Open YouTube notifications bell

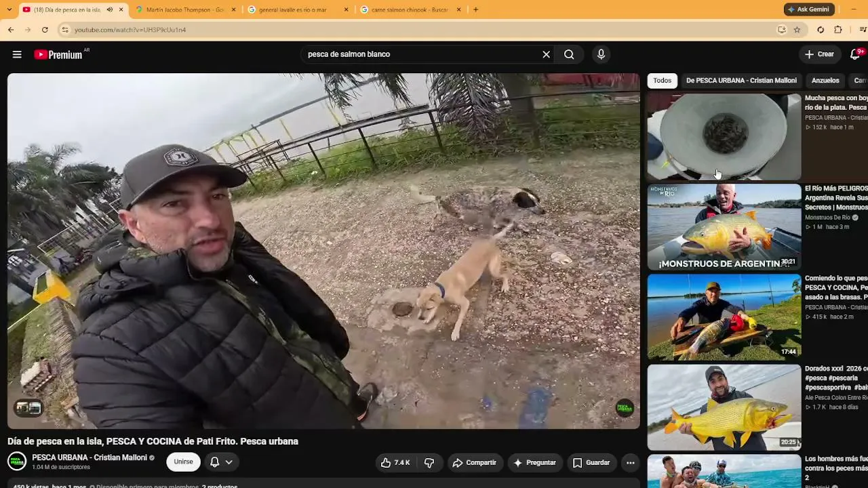[x=855, y=54]
